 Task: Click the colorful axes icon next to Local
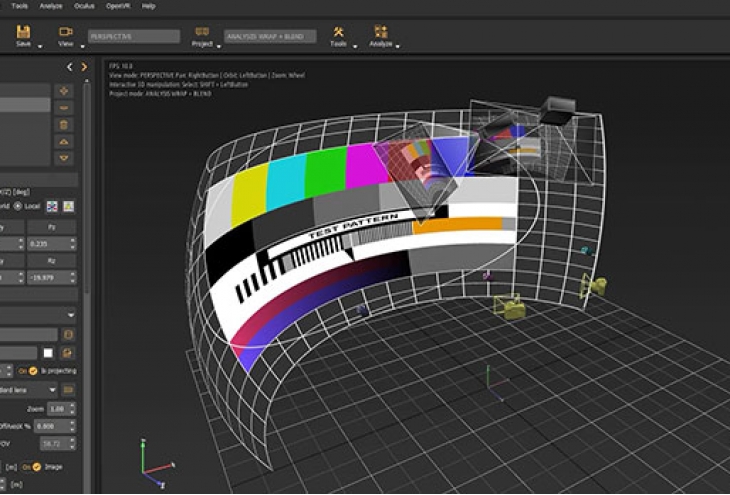click(x=52, y=206)
